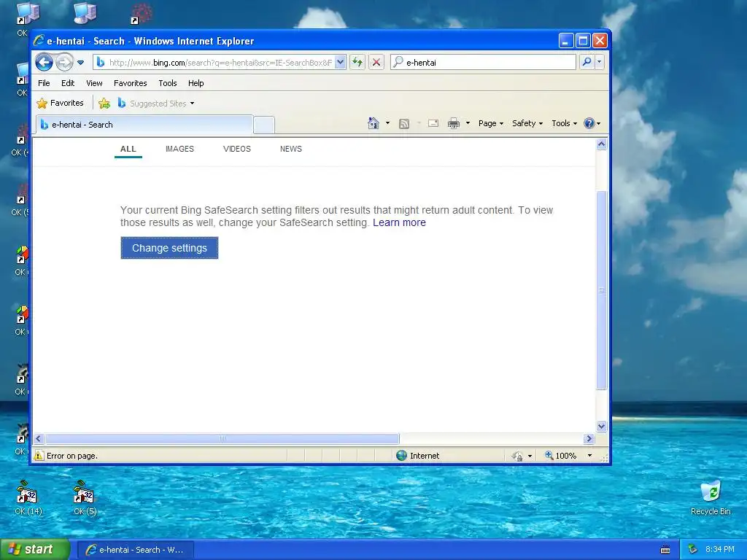Click the vertical scrollbar thumb

pyautogui.click(x=601, y=290)
